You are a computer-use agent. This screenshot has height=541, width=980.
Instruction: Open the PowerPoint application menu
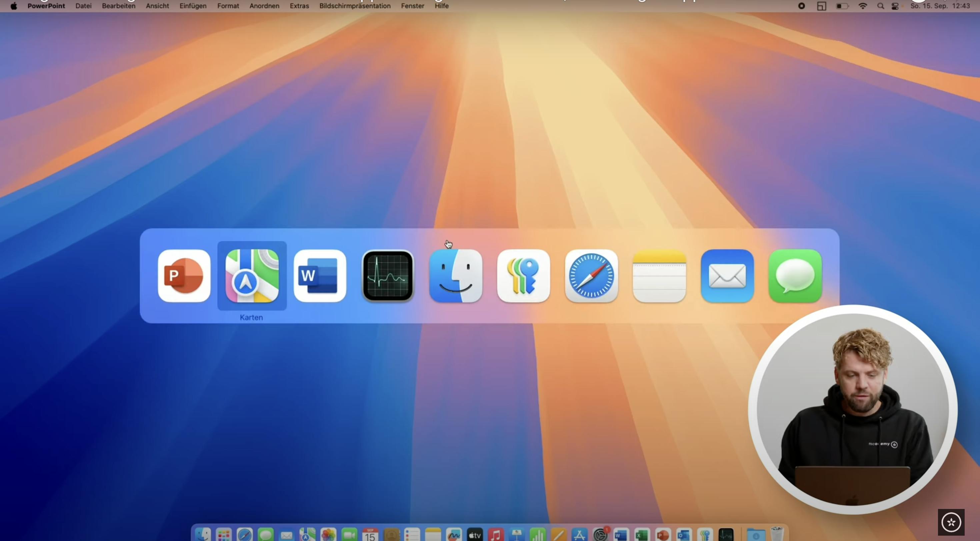pos(46,6)
